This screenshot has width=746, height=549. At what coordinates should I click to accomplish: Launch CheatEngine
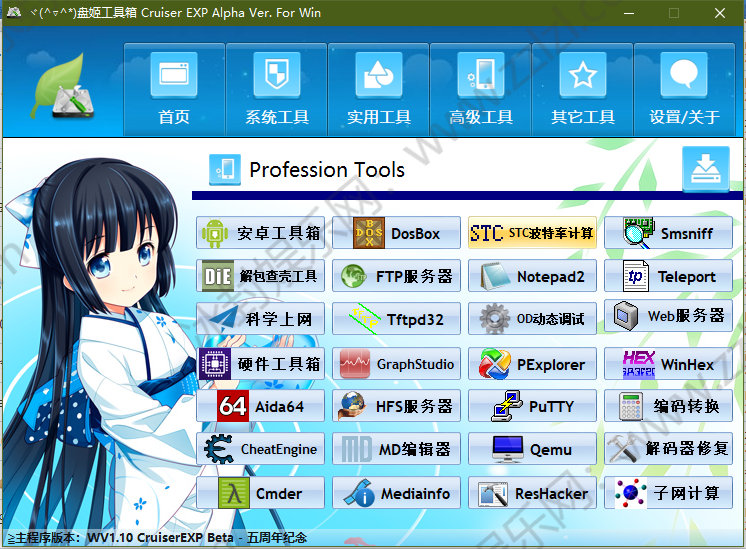(261, 448)
